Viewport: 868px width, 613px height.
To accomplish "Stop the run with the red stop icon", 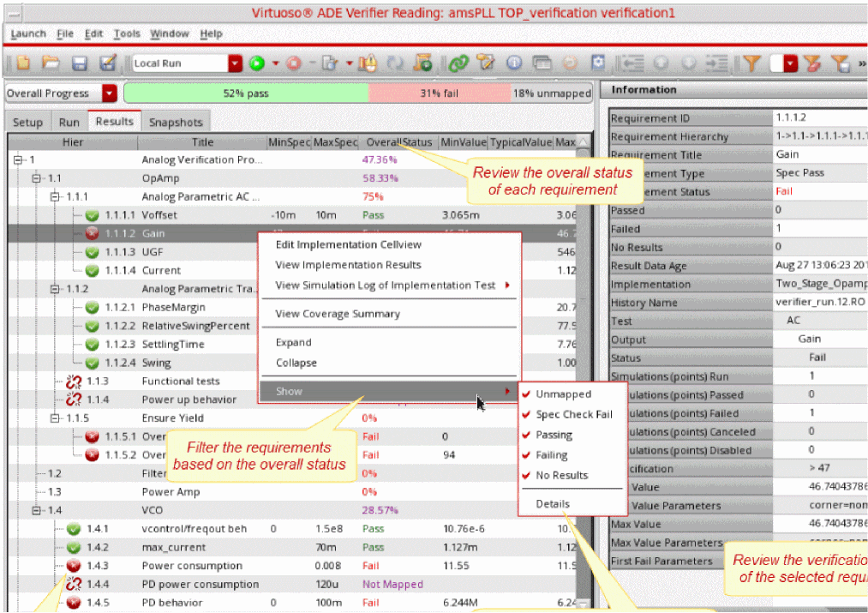I will coord(294,63).
